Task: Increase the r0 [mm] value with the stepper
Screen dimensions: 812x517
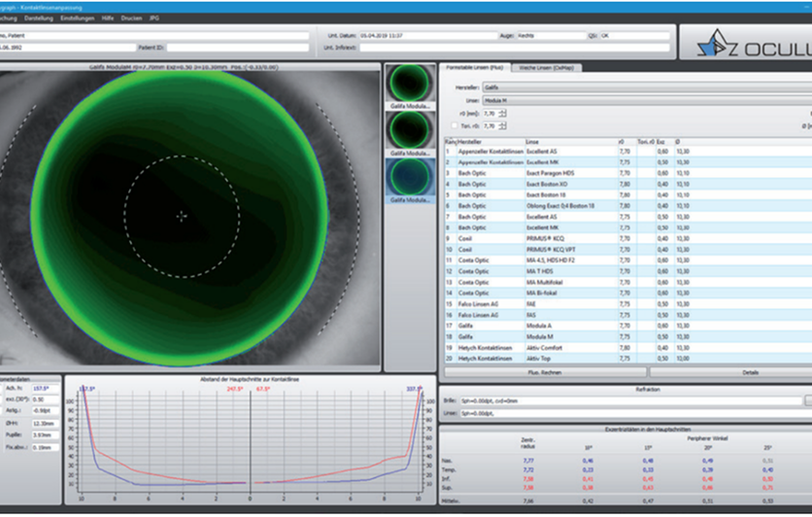Action: point(502,111)
